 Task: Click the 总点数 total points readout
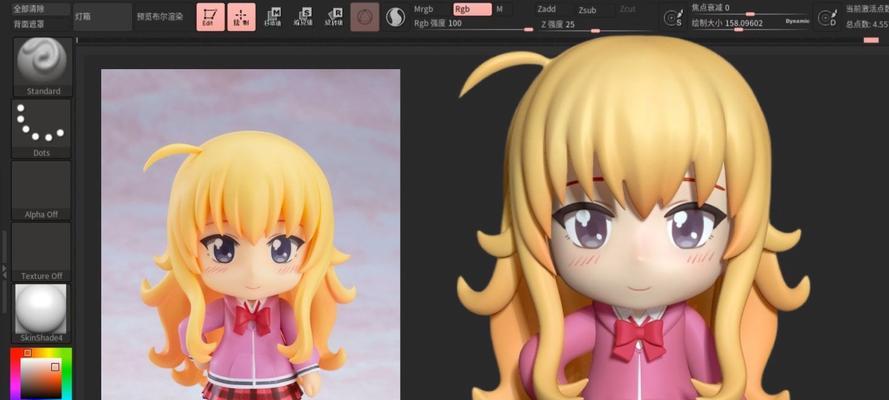click(867, 24)
